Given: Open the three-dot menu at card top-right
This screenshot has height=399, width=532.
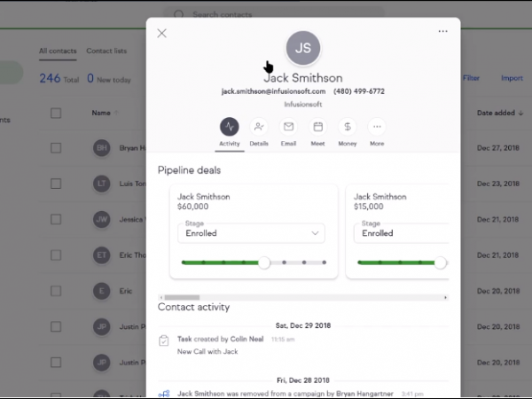Looking at the screenshot, I should 442,32.
